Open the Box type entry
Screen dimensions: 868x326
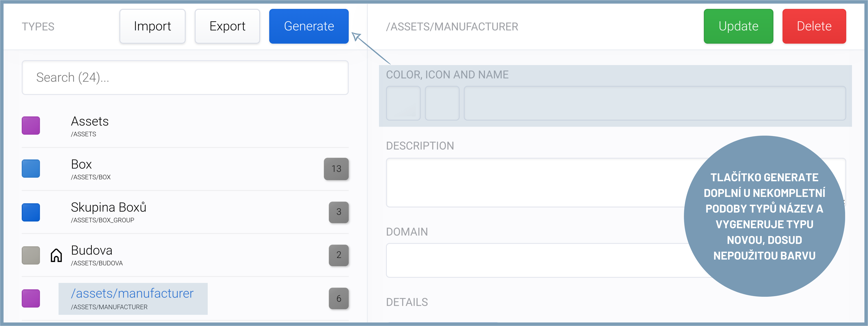(x=82, y=168)
